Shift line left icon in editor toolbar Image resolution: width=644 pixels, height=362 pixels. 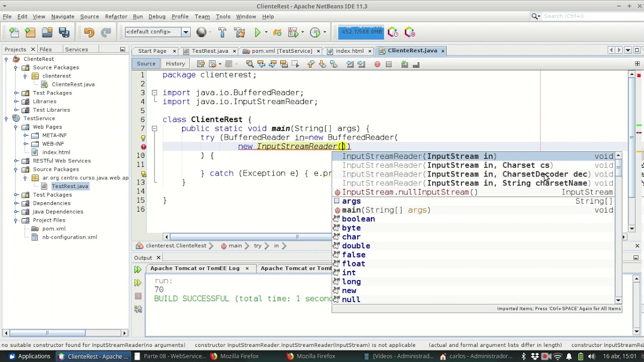click(350, 64)
